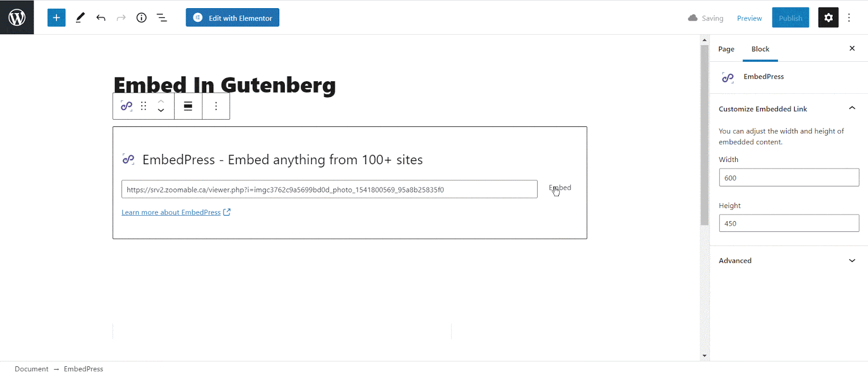Open the List View outline icon
Viewport: 868px width, 375px height.
(x=162, y=18)
